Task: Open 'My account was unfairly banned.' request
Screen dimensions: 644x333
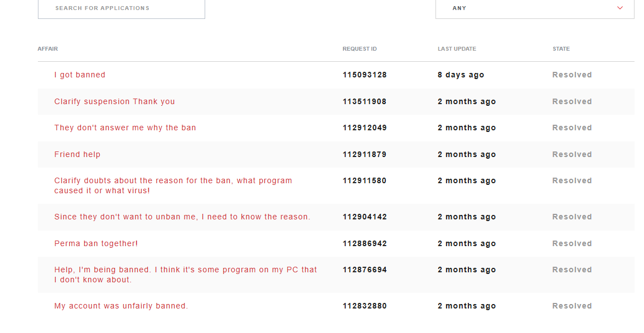Action: tap(121, 306)
